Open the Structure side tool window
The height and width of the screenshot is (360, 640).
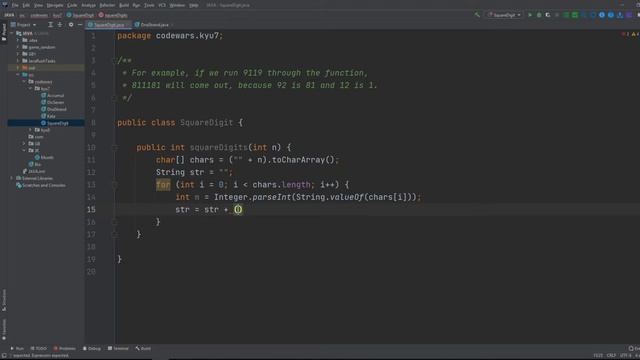pyautogui.click(x=4, y=300)
